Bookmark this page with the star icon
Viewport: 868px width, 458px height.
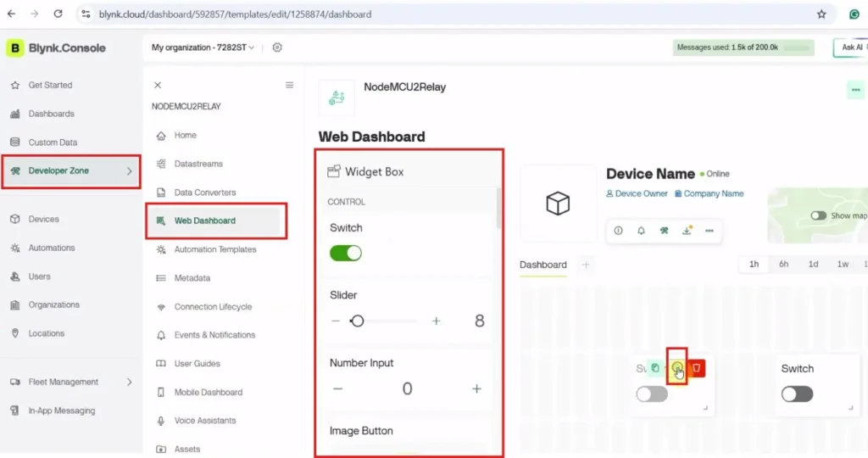pyautogui.click(x=821, y=14)
